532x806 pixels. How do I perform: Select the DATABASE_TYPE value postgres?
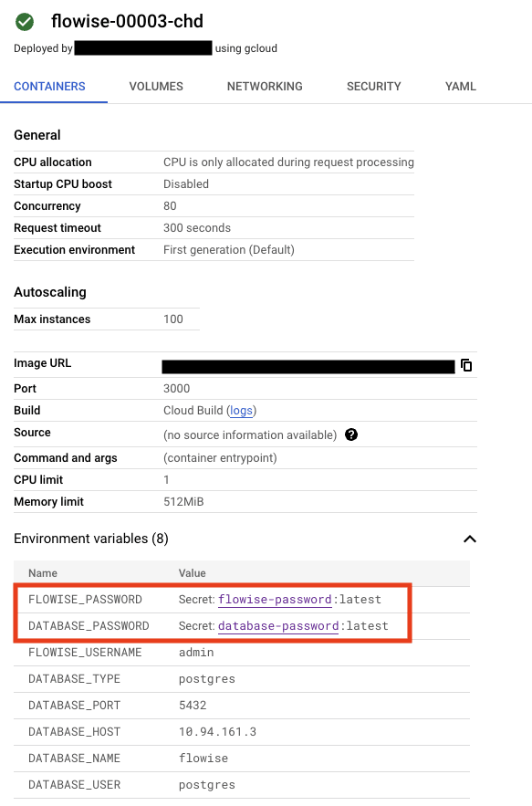point(207,679)
